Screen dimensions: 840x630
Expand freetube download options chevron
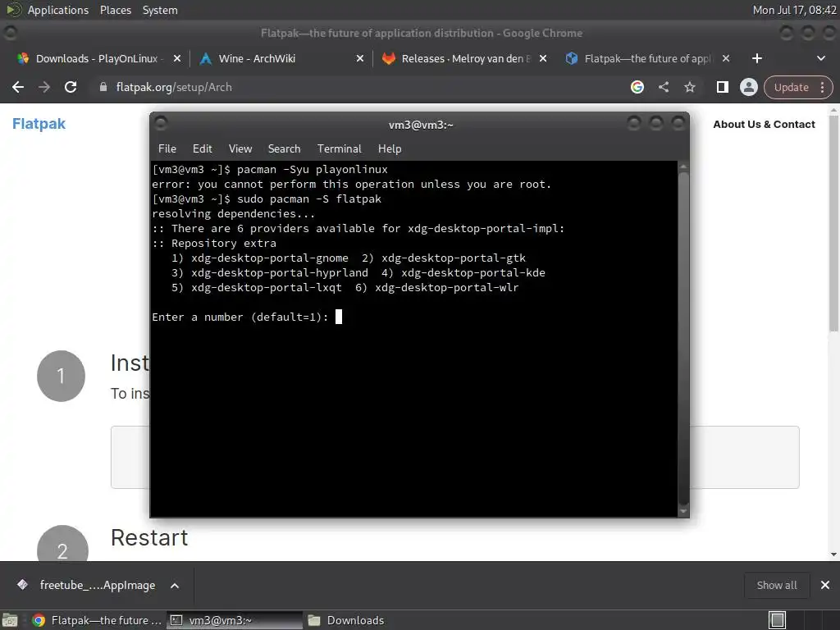[175, 586]
